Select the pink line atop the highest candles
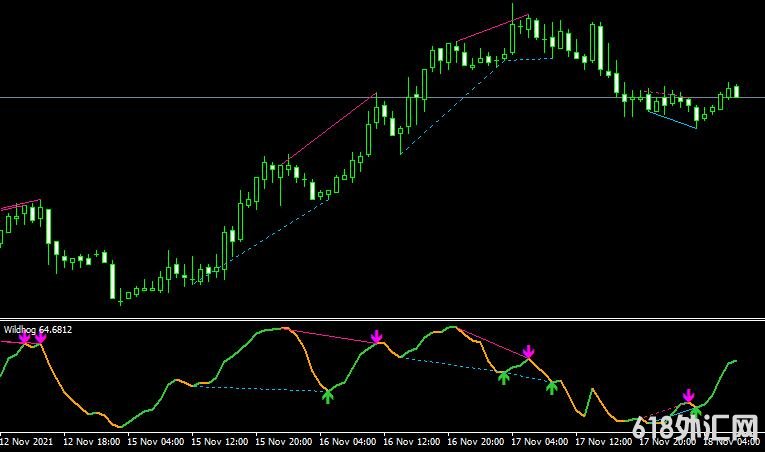 click(492, 28)
